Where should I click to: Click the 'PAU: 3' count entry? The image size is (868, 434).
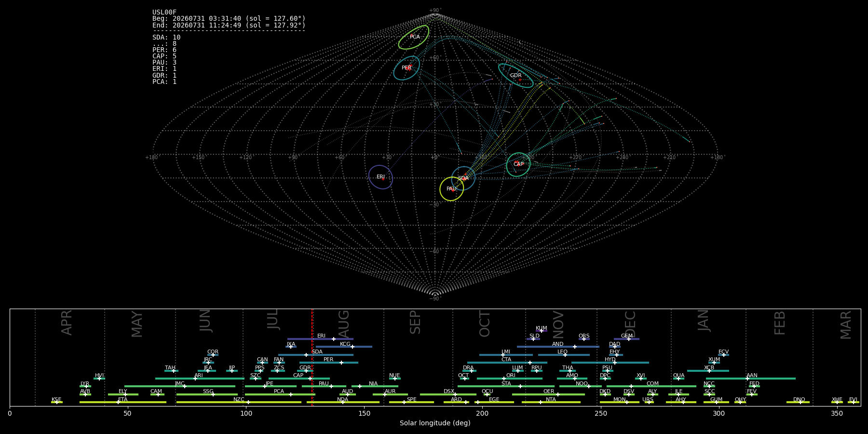coord(164,62)
